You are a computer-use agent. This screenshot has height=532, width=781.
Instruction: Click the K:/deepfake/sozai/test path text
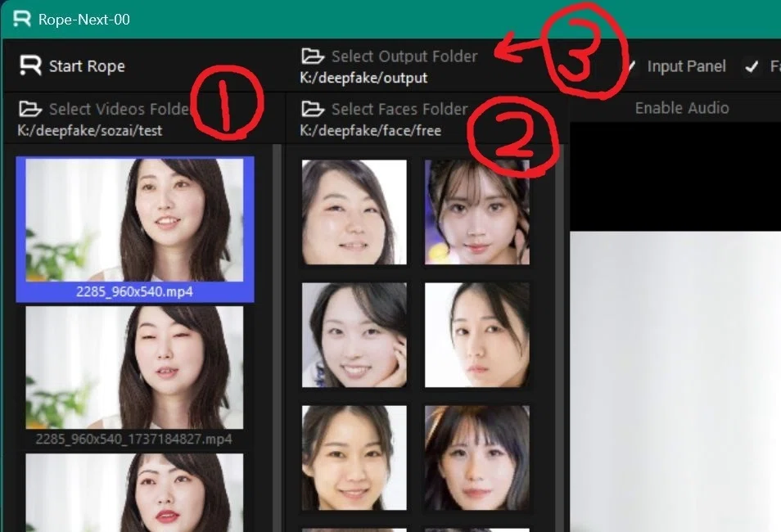click(x=90, y=130)
